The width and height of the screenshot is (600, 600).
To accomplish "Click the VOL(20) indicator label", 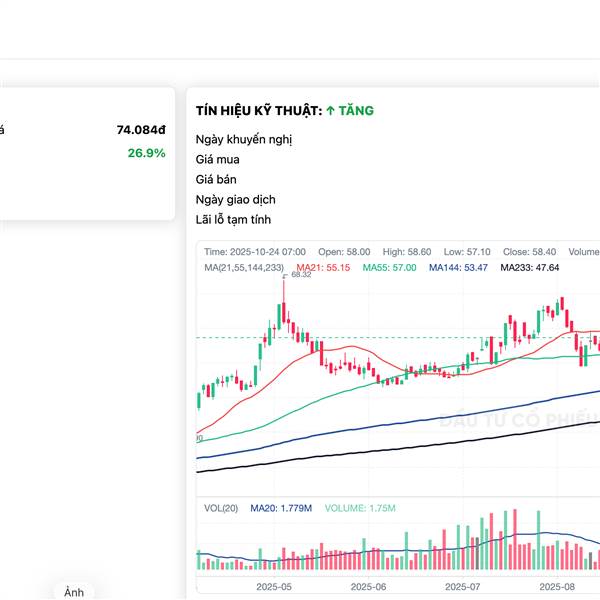I will [221, 509].
